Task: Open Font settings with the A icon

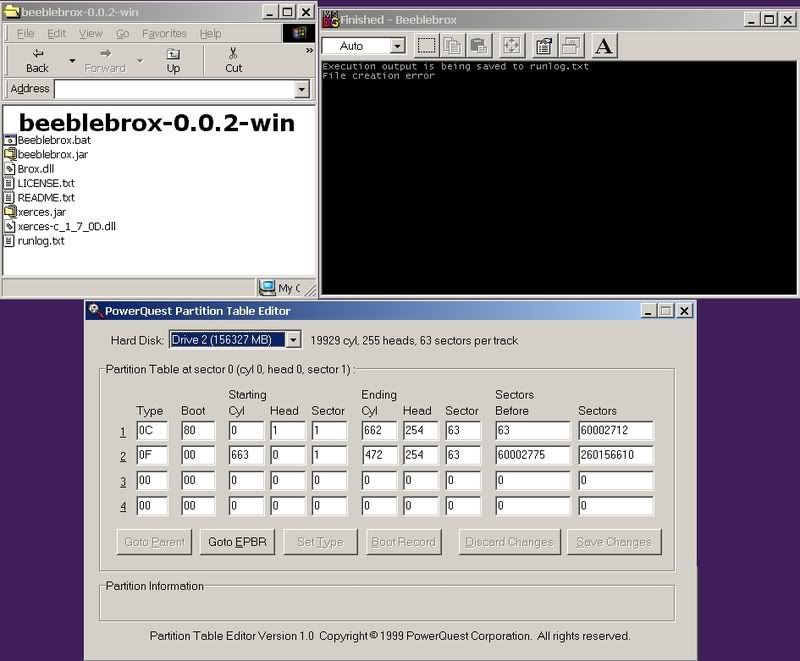Action: pos(604,46)
